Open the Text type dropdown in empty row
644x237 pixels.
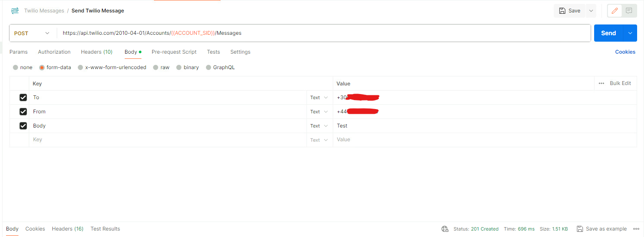319,140
